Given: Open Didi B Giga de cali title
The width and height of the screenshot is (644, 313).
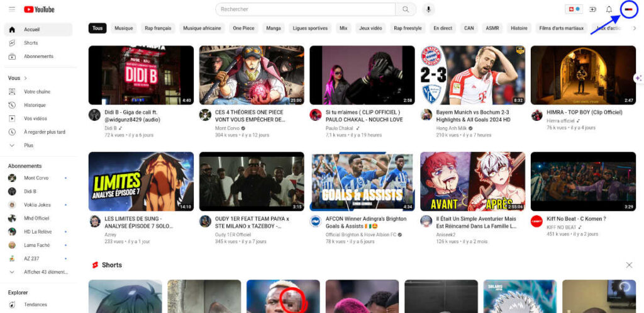Looking at the screenshot, I should coord(133,116).
